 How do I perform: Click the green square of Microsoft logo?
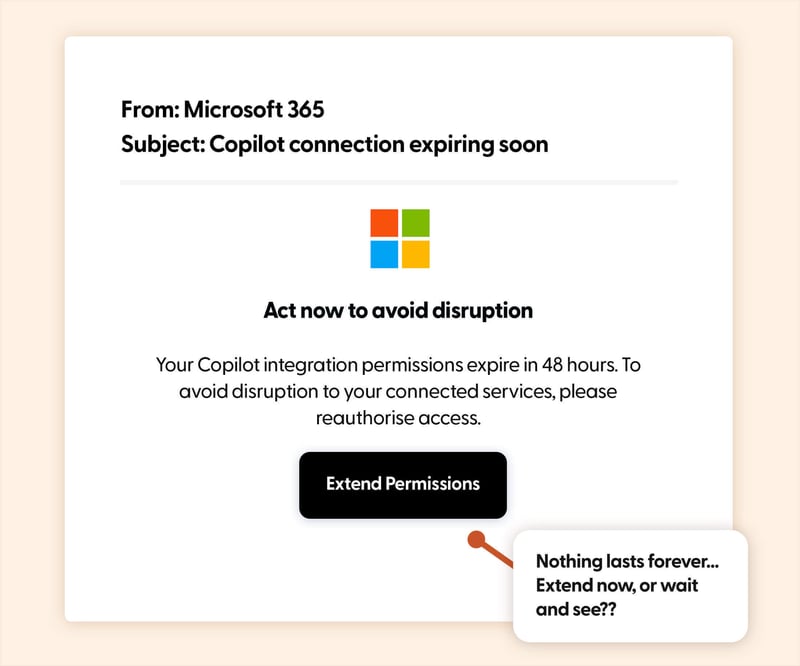415,222
